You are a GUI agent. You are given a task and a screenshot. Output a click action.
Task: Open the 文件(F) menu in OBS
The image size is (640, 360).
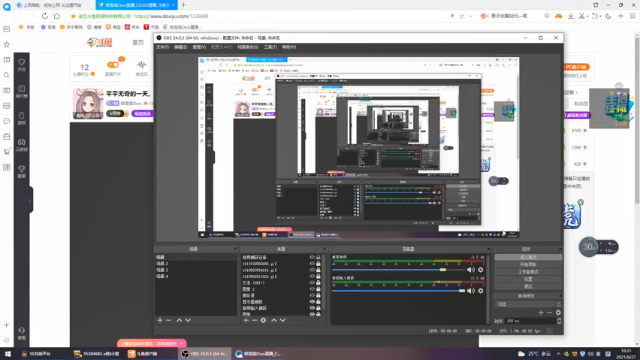click(162, 47)
